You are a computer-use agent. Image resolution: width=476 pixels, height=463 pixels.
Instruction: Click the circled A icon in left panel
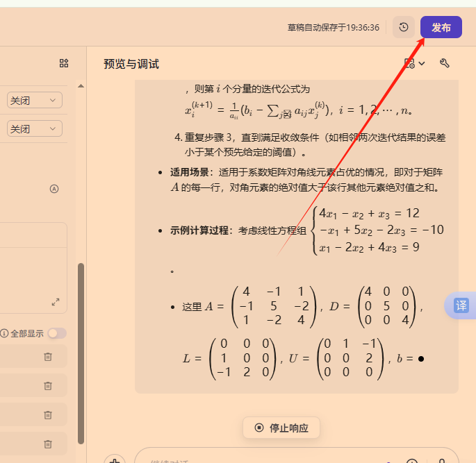54,189
